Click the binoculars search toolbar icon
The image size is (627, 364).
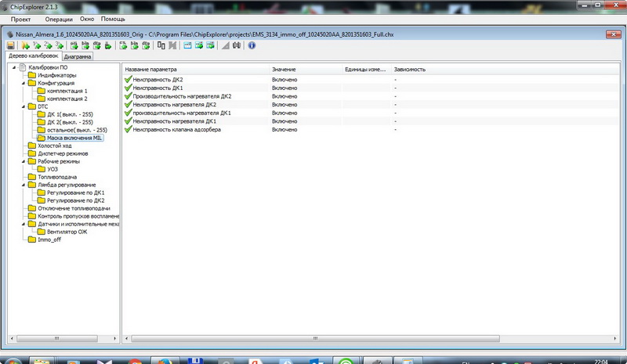[x=237, y=46]
